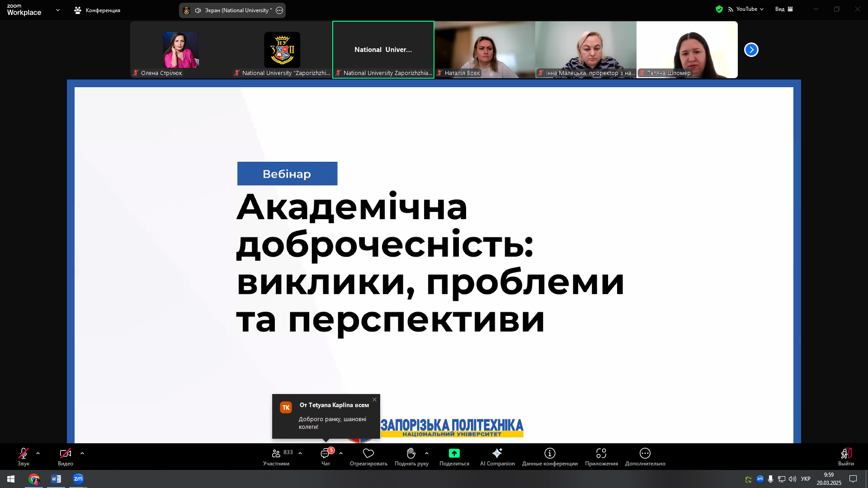Open the View layout menu

[x=784, y=9]
